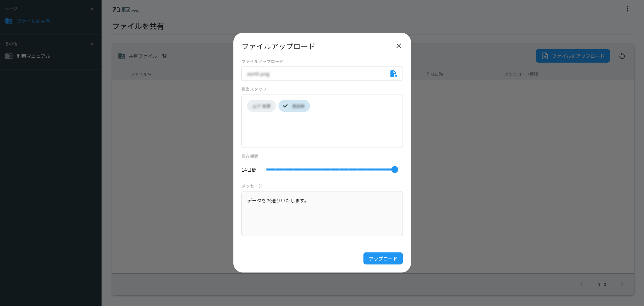Screen dimensions: 644x306
Task: Click the 担当スタッフ selection box
Action: click(322, 121)
